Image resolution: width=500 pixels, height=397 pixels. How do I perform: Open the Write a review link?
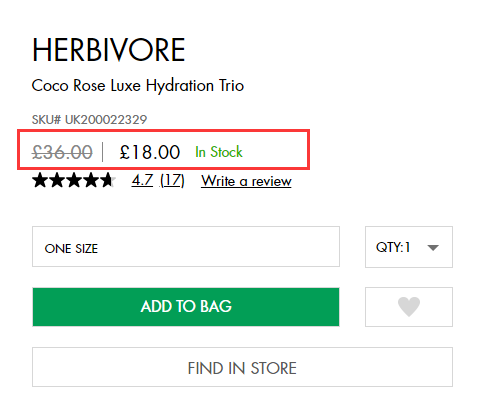point(246,181)
